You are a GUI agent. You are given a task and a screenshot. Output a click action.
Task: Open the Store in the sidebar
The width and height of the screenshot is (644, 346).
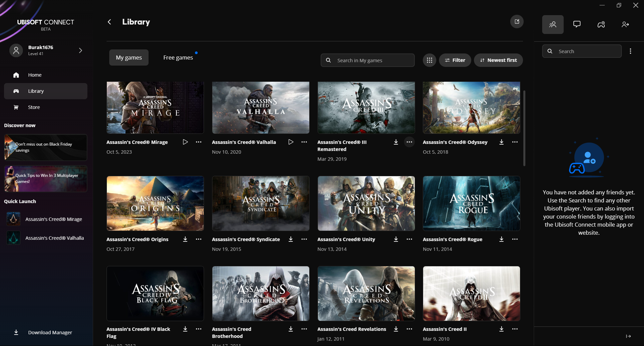tap(46, 107)
